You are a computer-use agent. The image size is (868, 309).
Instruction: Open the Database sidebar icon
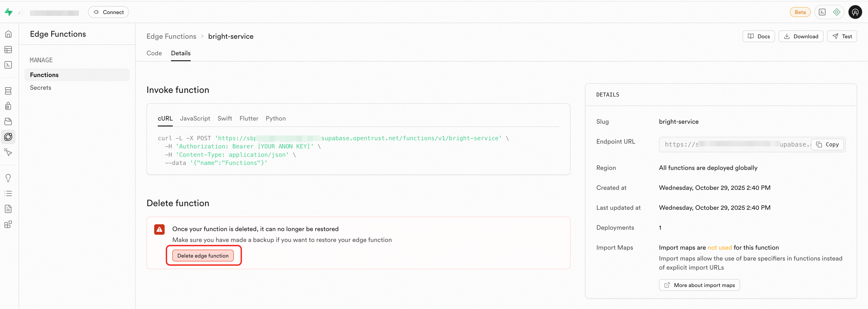[8, 91]
